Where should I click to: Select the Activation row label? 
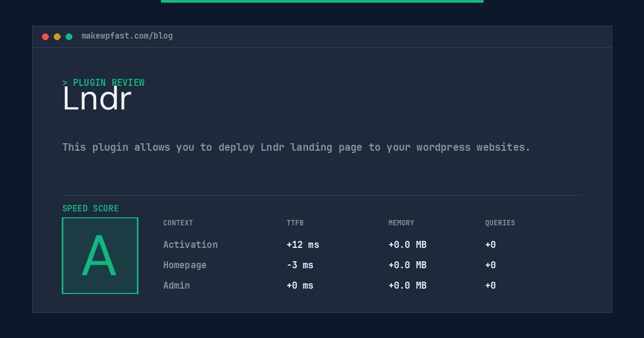click(x=191, y=245)
